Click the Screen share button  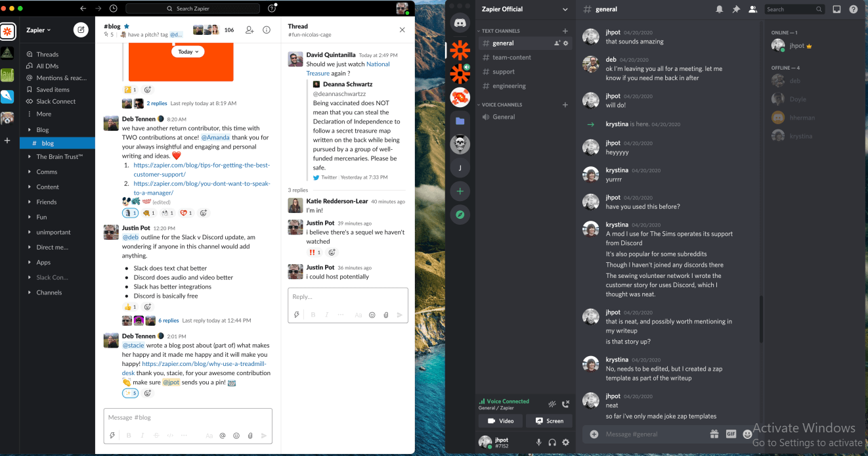pos(549,421)
